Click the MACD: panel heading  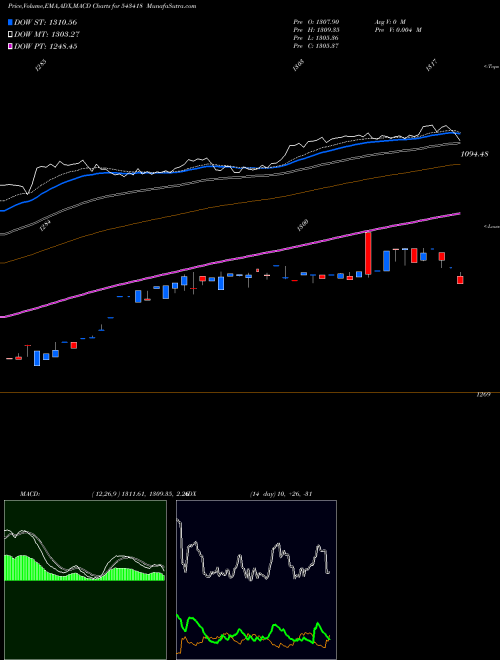[x=29, y=494]
